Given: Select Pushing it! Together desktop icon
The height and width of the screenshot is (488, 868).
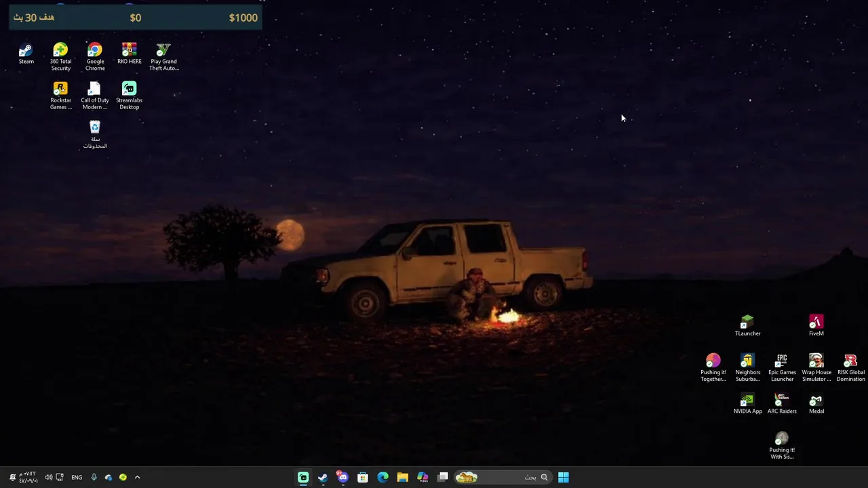Looking at the screenshot, I should point(713,367).
